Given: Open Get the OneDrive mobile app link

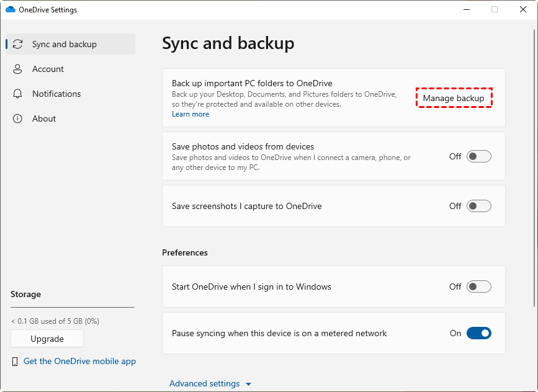Looking at the screenshot, I should pos(79,361).
